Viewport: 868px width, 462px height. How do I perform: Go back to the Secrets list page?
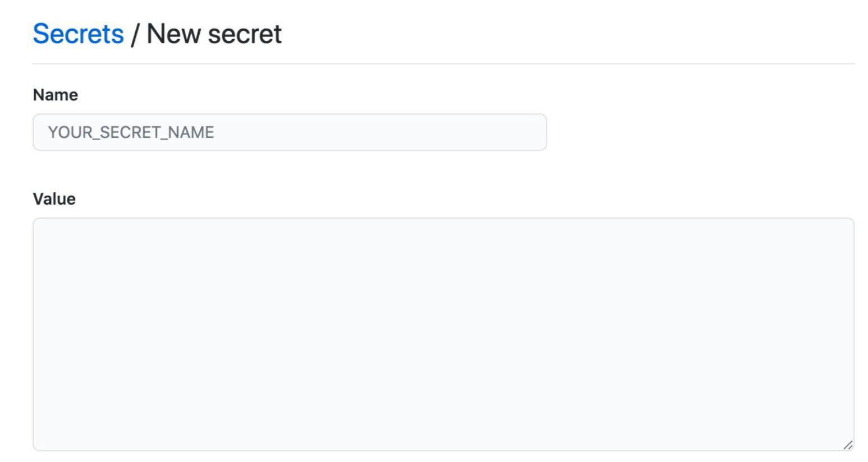[78, 34]
